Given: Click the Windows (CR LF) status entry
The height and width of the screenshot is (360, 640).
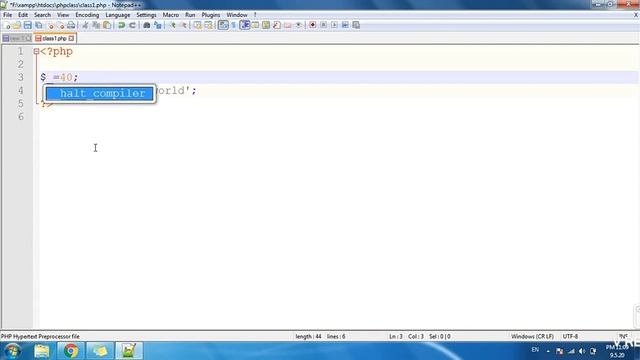Looking at the screenshot, I should pos(532,336).
